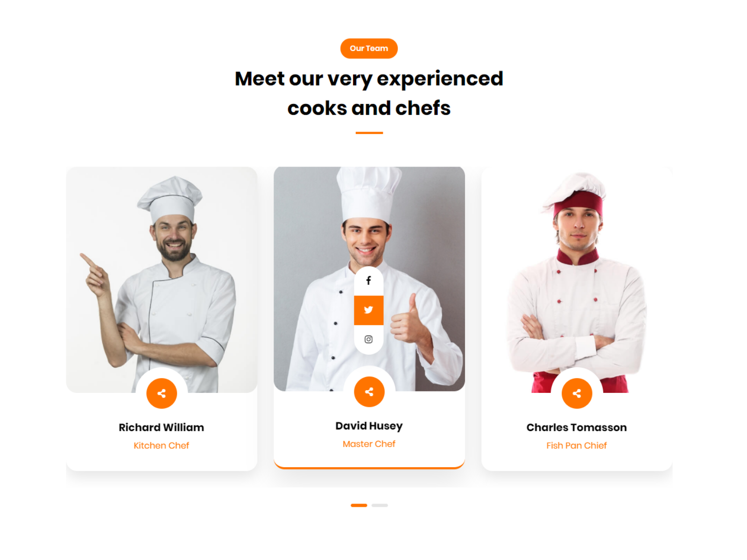Click Facebook icon on David Husey card
The height and width of the screenshot is (560, 747).
369,281
